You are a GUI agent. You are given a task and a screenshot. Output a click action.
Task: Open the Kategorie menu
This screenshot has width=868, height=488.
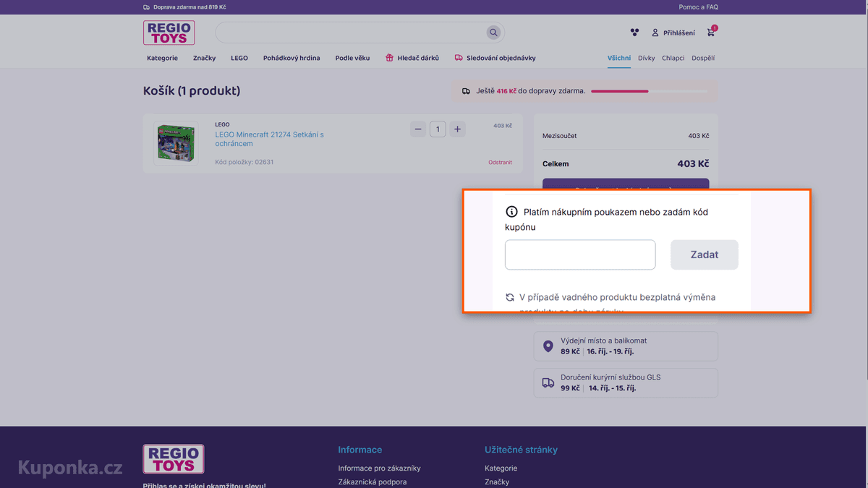(162, 58)
